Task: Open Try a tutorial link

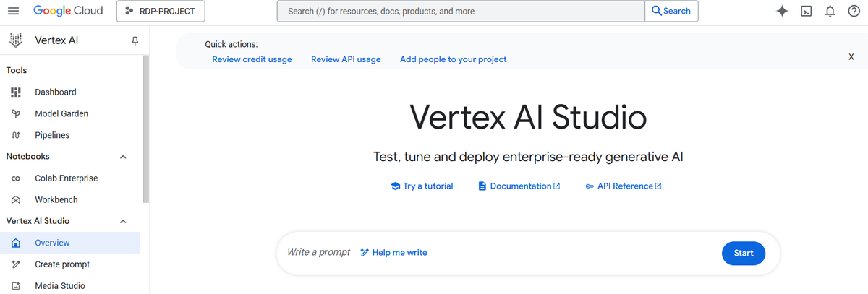Action: click(x=422, y=186)
